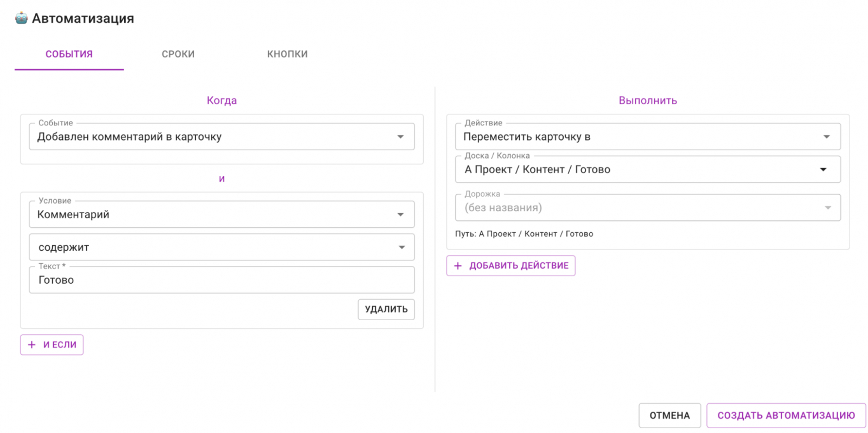Expand the Доска / Колонка dropdown arrow
The height and width of the screenshot is (433, 868).
[x=823, y=169]
